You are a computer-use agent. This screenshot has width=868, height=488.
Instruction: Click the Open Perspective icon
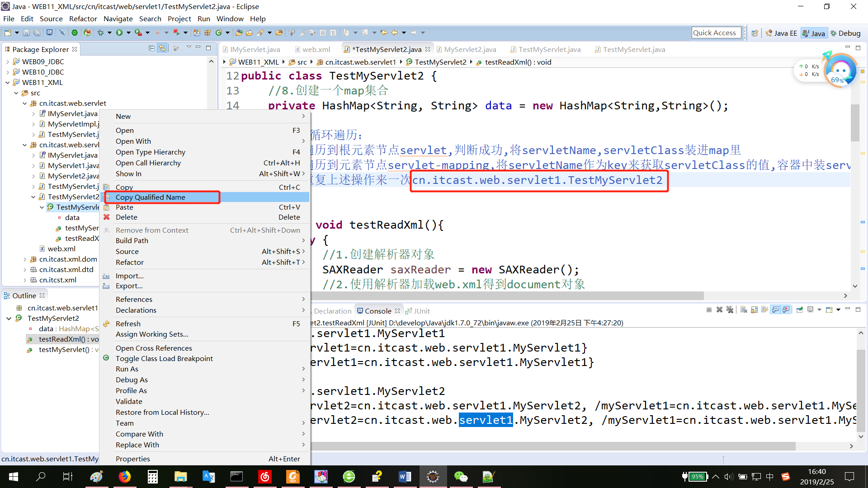(x=755, y=33)
